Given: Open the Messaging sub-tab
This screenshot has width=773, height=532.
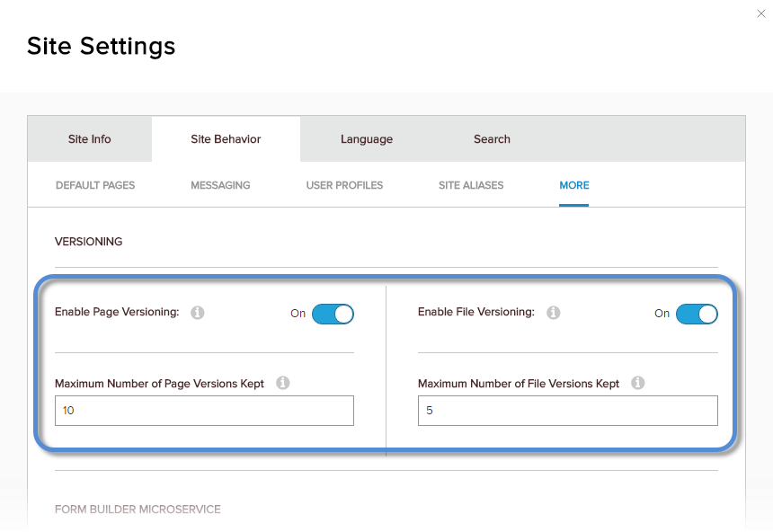Looking at the screenshot, I should (220, 185).
